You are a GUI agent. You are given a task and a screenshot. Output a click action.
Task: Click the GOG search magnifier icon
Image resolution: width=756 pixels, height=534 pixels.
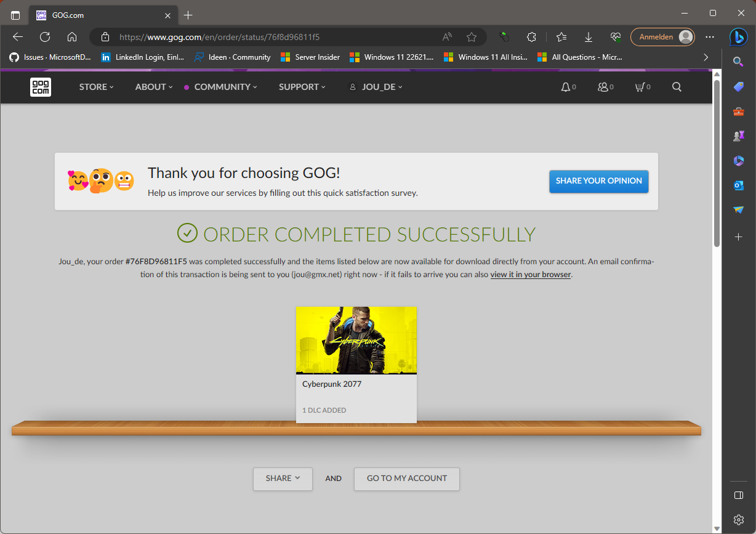click(x=677, y=87)
